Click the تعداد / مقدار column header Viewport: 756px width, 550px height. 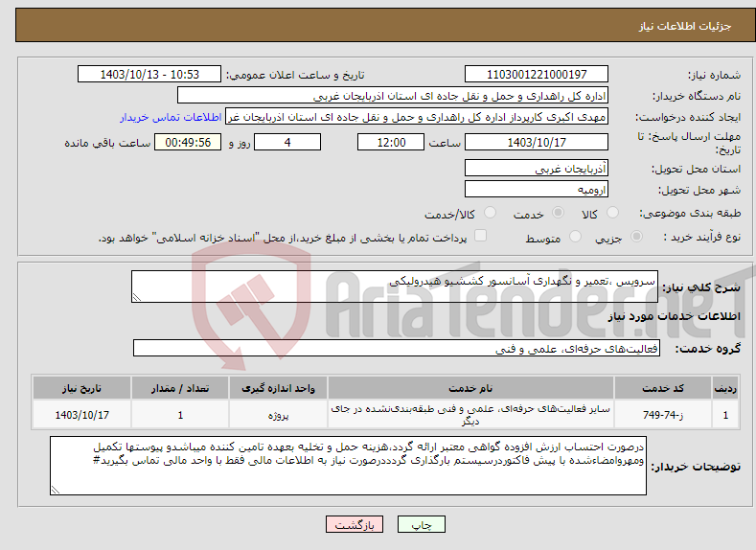180,388
